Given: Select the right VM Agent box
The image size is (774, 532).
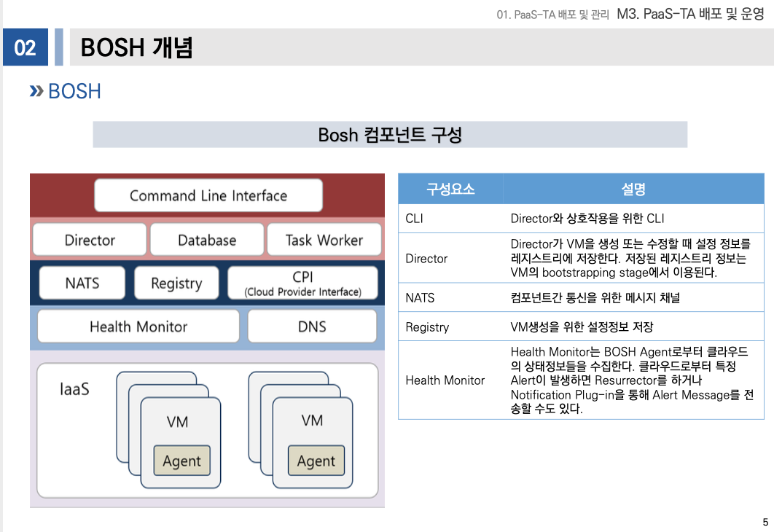Looking at the screenshot, I should (x=316, y=461).
